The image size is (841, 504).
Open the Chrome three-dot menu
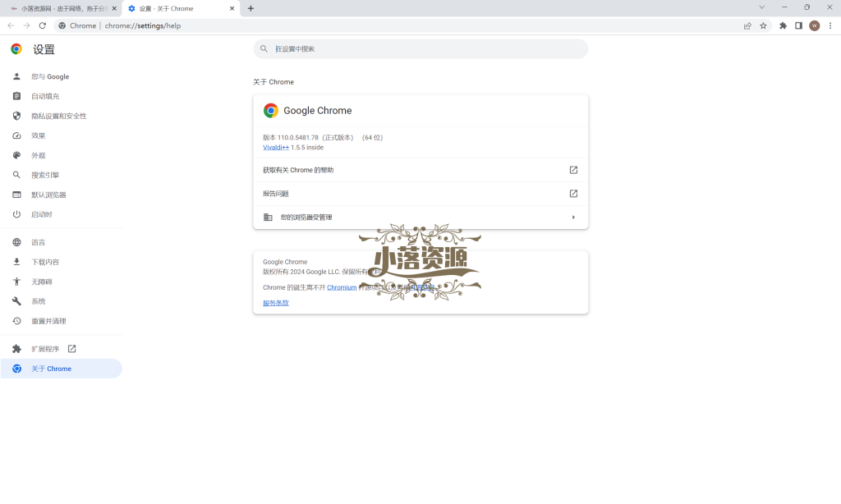pos(830,25)
